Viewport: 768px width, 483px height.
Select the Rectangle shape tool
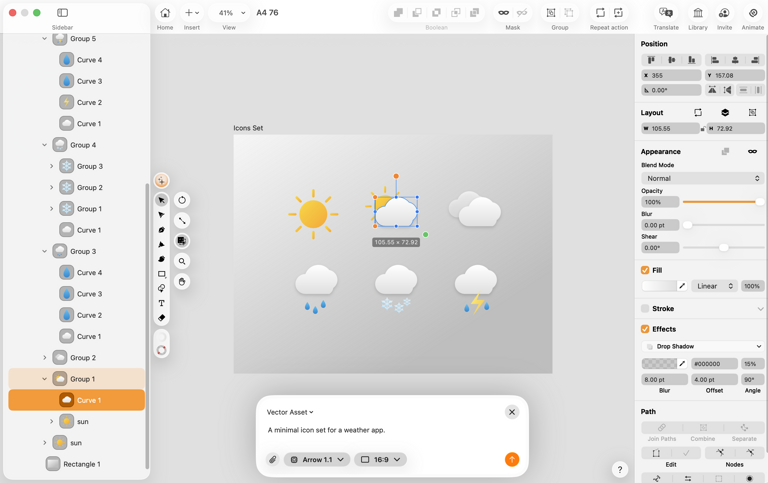point(162,274)
